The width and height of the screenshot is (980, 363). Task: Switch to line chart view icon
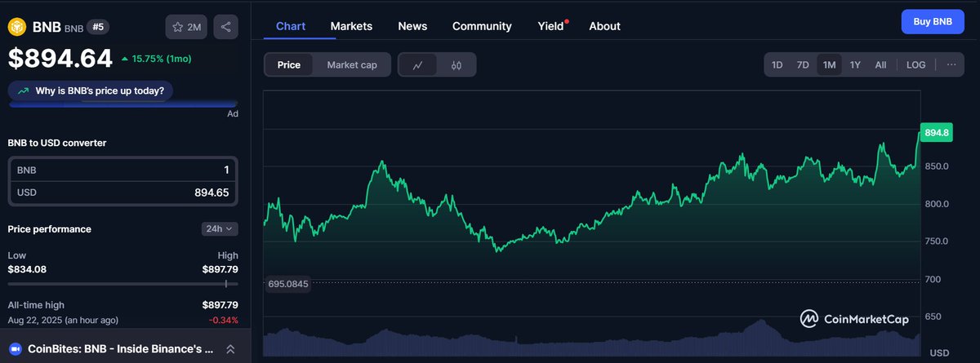pos(418,64)
